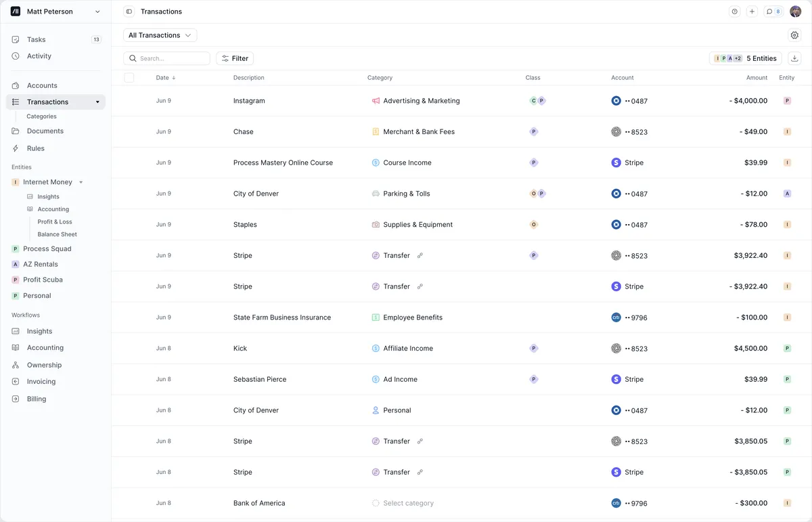Click the plus icon in top bar

click(752, 12)
